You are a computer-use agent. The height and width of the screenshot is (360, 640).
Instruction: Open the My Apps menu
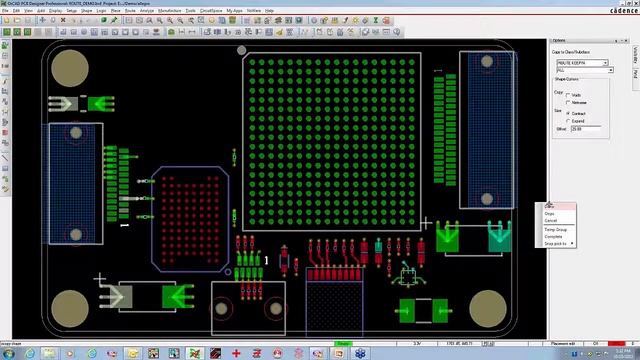tap(234, 11)
